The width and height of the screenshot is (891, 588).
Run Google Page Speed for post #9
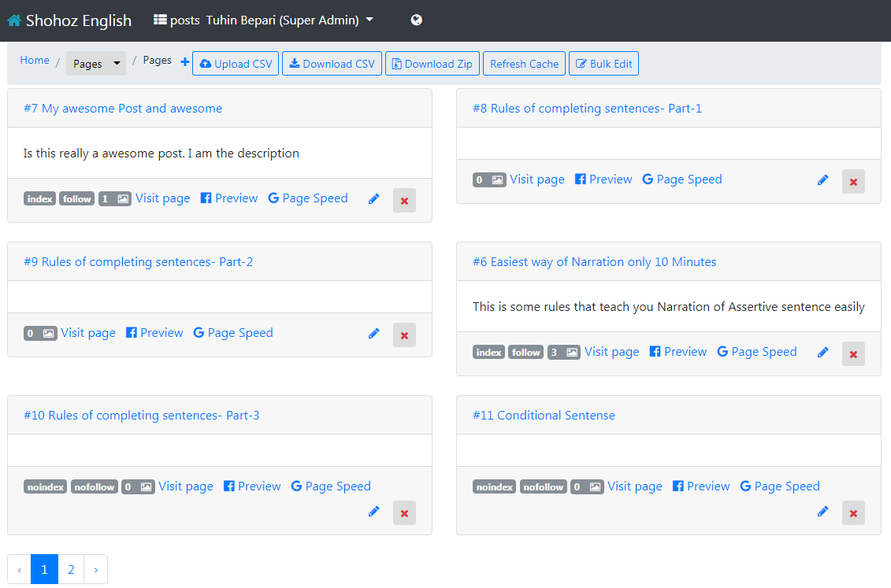(232, 332)
